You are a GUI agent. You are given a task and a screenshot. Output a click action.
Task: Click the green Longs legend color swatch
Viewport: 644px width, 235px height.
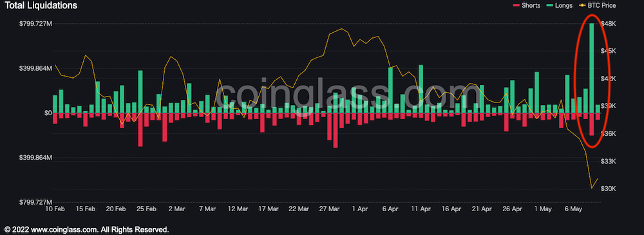550,5
